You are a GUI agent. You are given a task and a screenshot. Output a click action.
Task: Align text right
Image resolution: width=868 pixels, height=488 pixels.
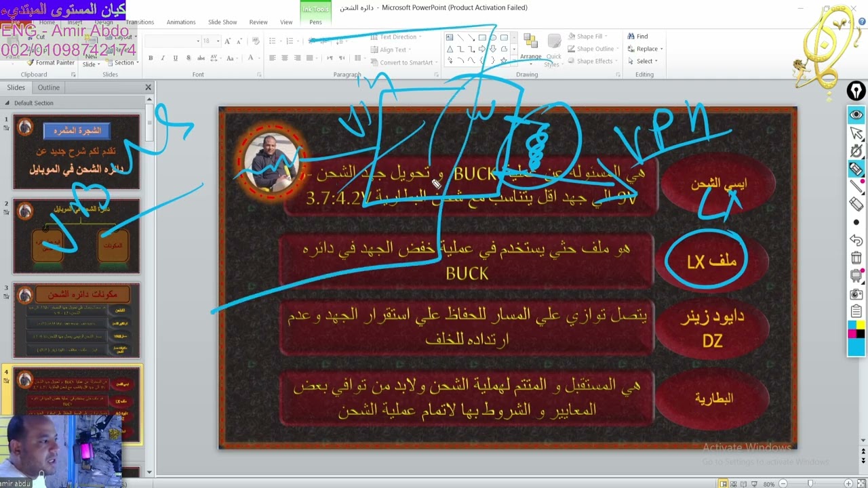[x=297, y=58]
